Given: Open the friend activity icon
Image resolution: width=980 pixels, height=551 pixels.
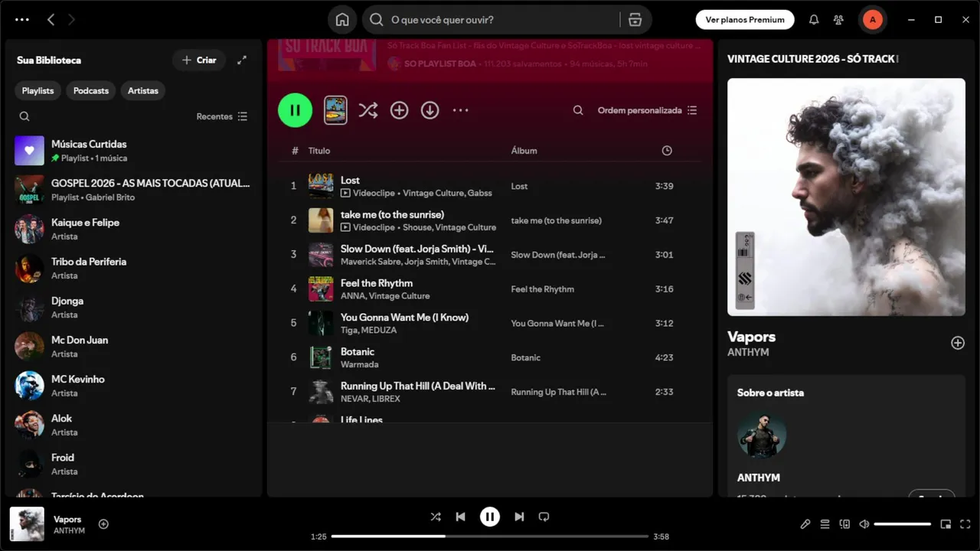Looking at the screenshot, I should point(839,20).
